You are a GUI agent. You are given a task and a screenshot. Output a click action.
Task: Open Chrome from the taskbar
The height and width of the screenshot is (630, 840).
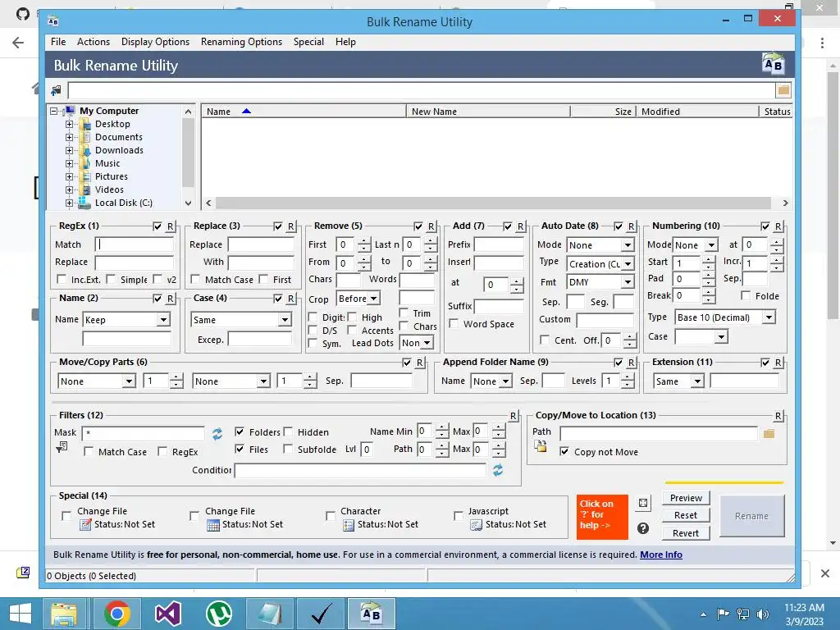click(x=116, y=614)
